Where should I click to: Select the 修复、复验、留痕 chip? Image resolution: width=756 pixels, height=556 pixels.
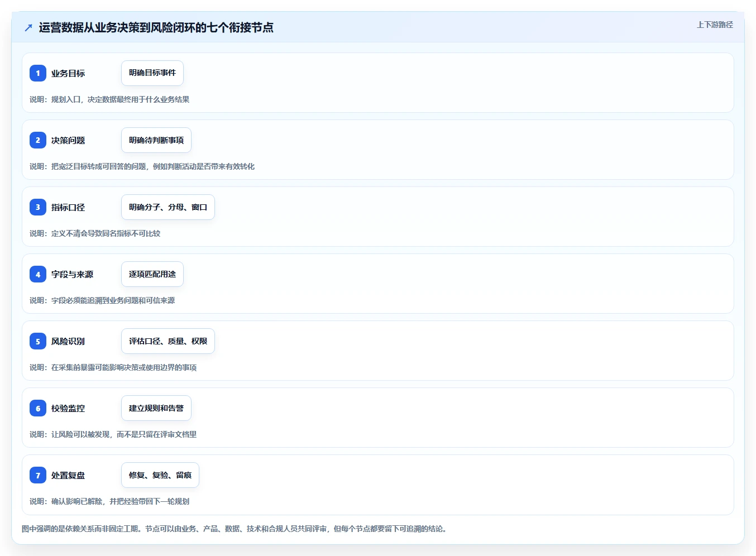(160, 475)
